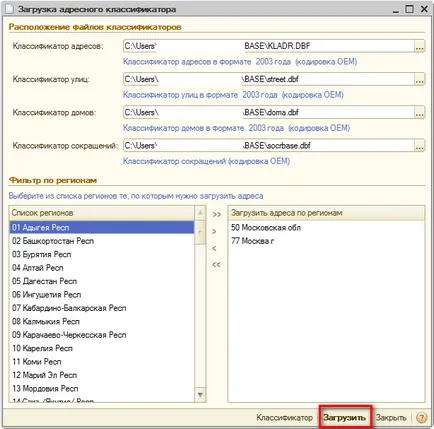Open help via the question mark icon
The width and height of the screenshot is (434, 429).
click(x=422, y=417)
